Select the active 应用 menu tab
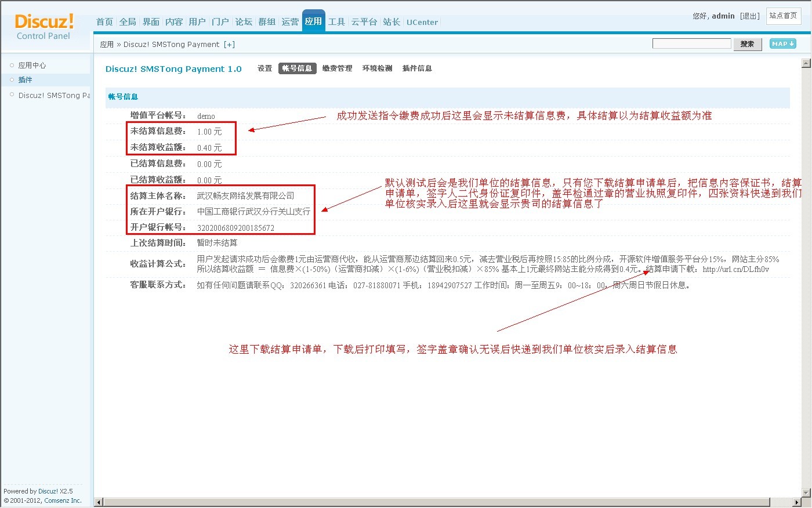The width and height of the screenshot is (812, 508). point(313,21)
